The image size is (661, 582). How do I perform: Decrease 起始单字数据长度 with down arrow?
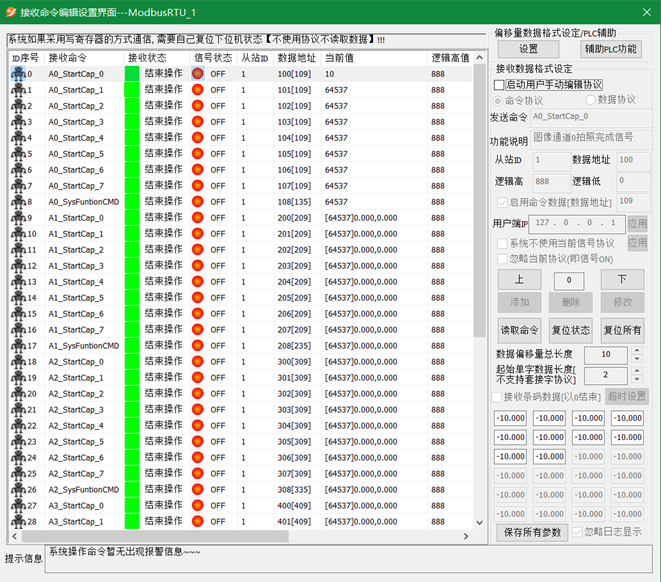pyautogui.click(x=637, y=380)
